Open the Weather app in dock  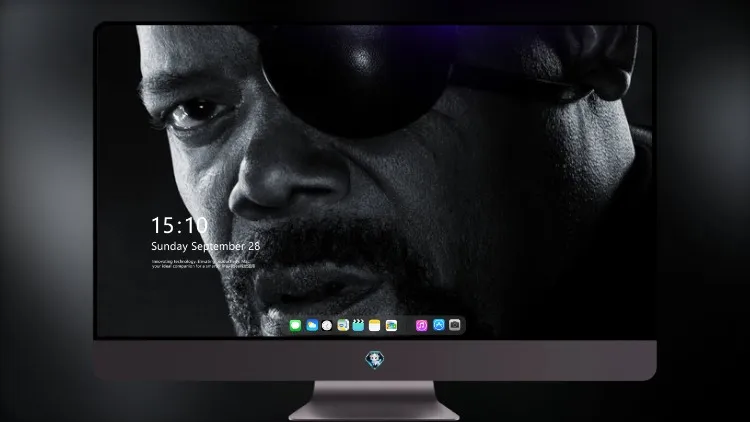pos(312,326)
